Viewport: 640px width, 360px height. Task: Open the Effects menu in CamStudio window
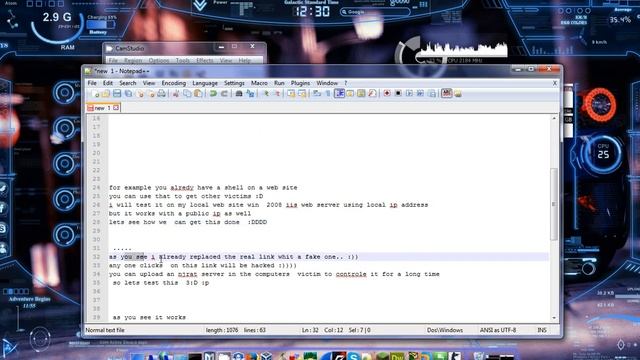coord(204,60)
